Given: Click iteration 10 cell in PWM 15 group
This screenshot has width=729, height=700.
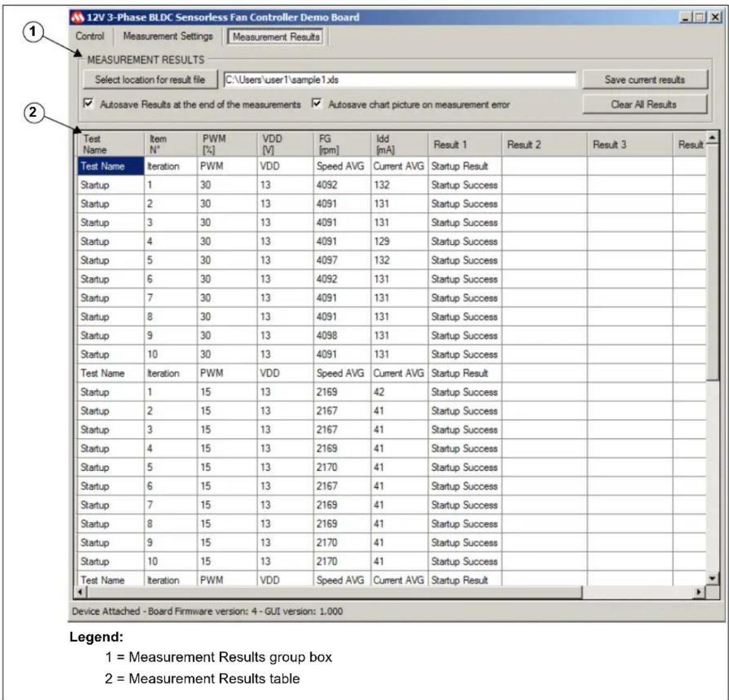Looking at the screenshot, I should tap(170, 561).
